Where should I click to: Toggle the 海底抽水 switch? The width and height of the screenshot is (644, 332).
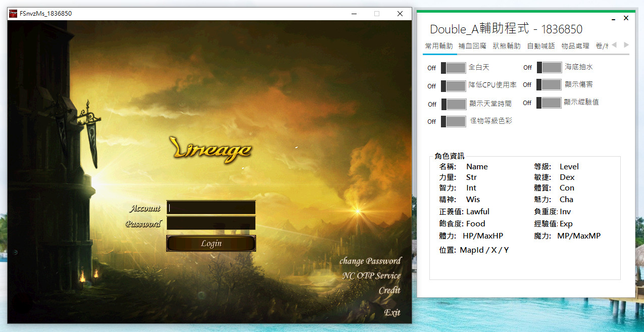549,67
